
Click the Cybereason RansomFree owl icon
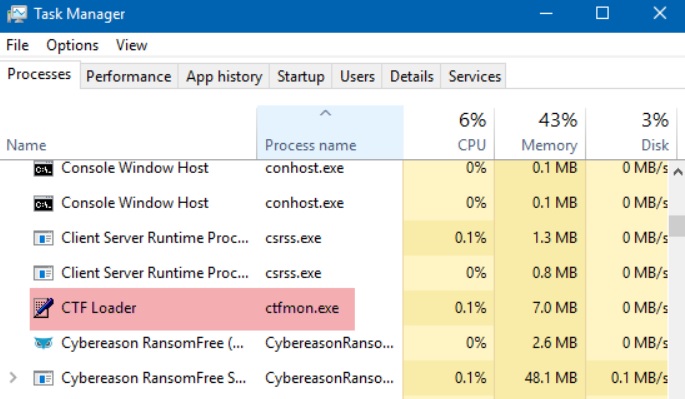click(43, 343)
